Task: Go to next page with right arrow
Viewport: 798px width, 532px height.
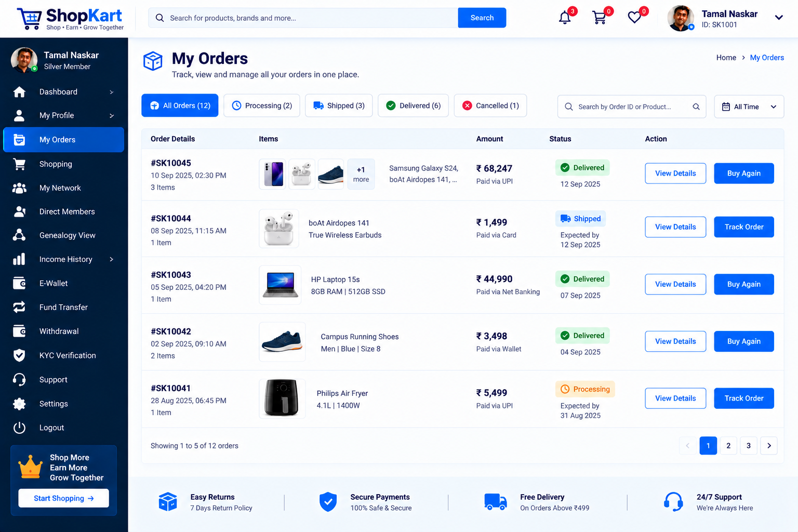Action: tap(769, 446)
